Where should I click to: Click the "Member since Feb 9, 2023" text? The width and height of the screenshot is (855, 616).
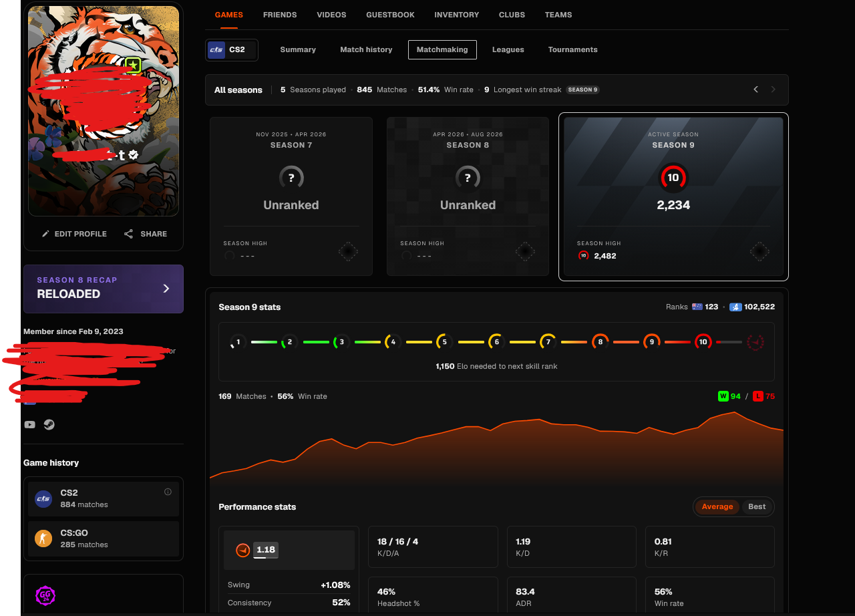click(73, 331)
